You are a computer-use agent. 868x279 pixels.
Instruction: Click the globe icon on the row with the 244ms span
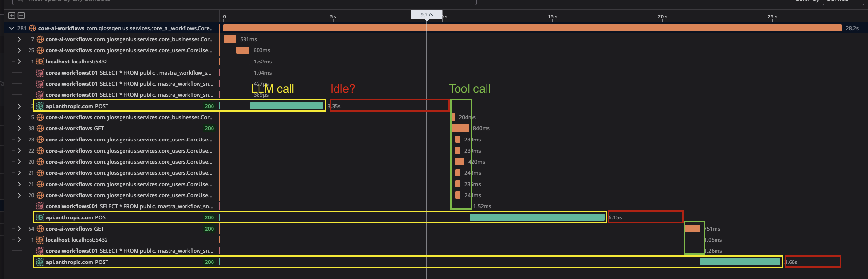[40, 195]
